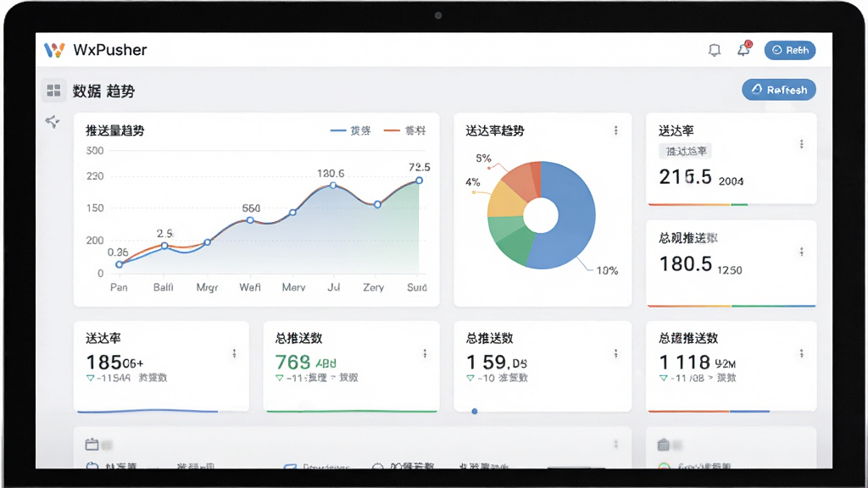The width and height of the screenshot is (868, 488).
Task: Open options menu on 180.5 card
Action: coord(801,252)
